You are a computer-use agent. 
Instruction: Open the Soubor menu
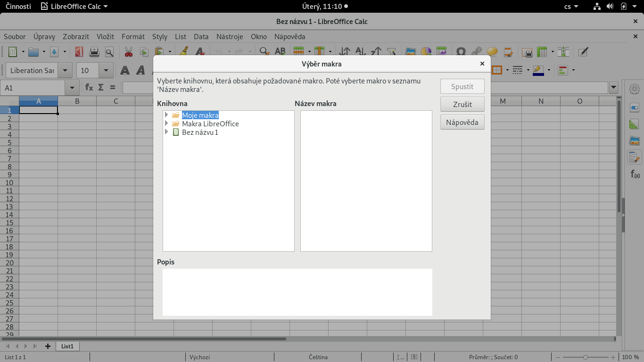click(15, 36)
